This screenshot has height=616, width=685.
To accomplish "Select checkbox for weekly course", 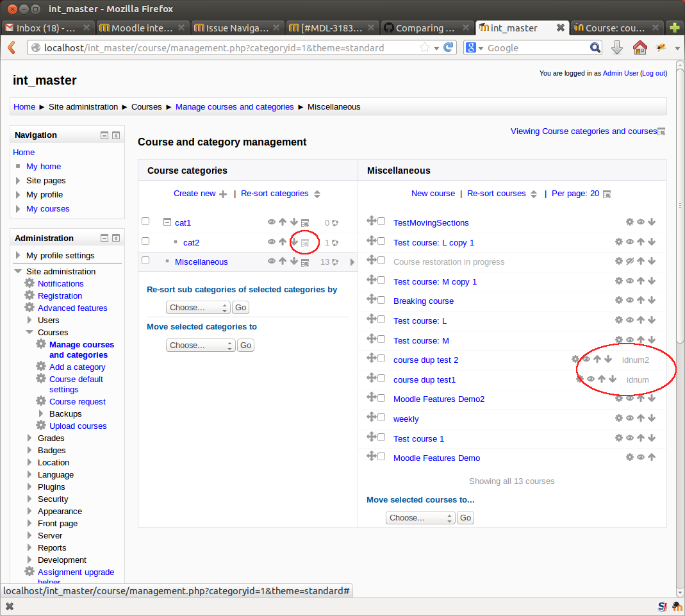I will 381,418.
